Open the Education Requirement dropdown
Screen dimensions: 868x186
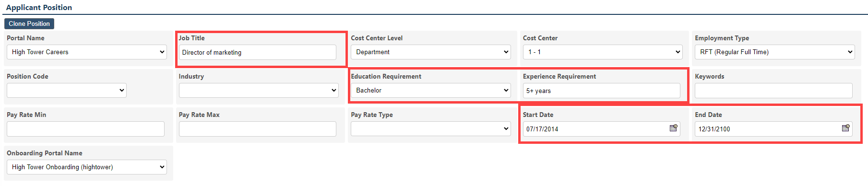[431, 90]
